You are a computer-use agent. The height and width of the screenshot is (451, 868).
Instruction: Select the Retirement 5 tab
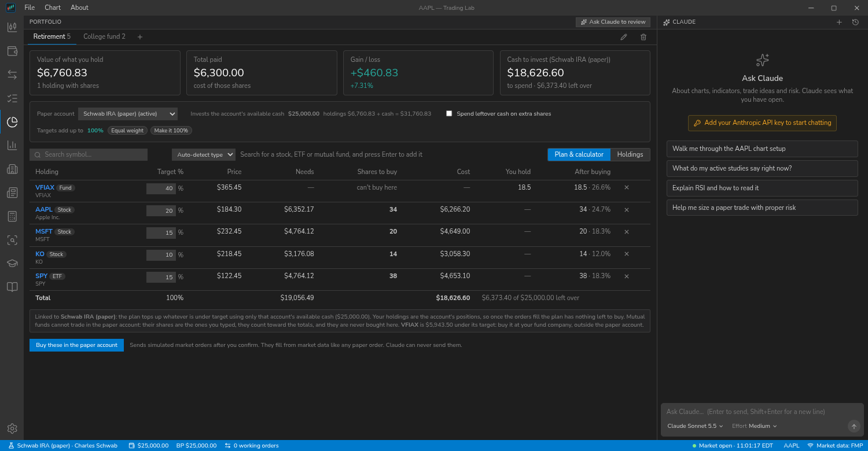[52, 37]
